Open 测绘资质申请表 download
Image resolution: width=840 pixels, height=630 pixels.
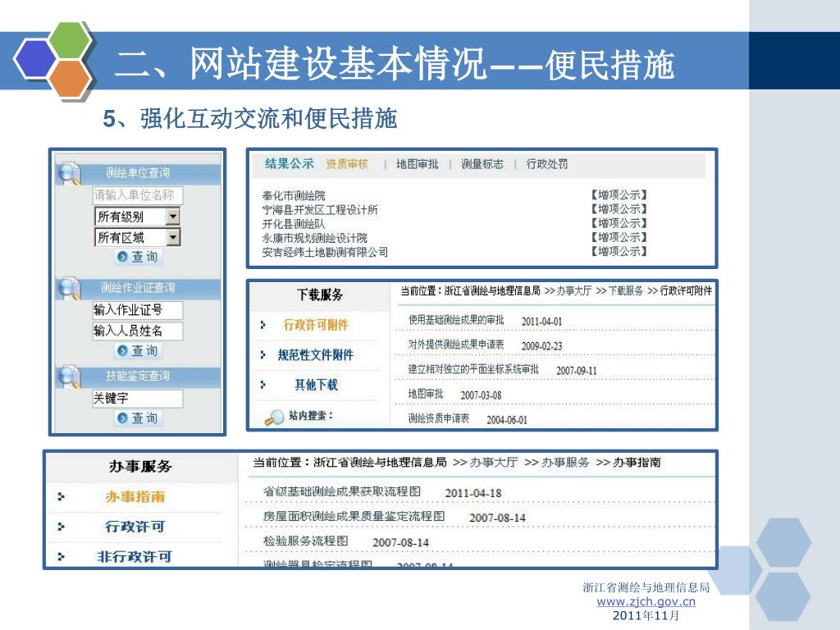point(439,418)
